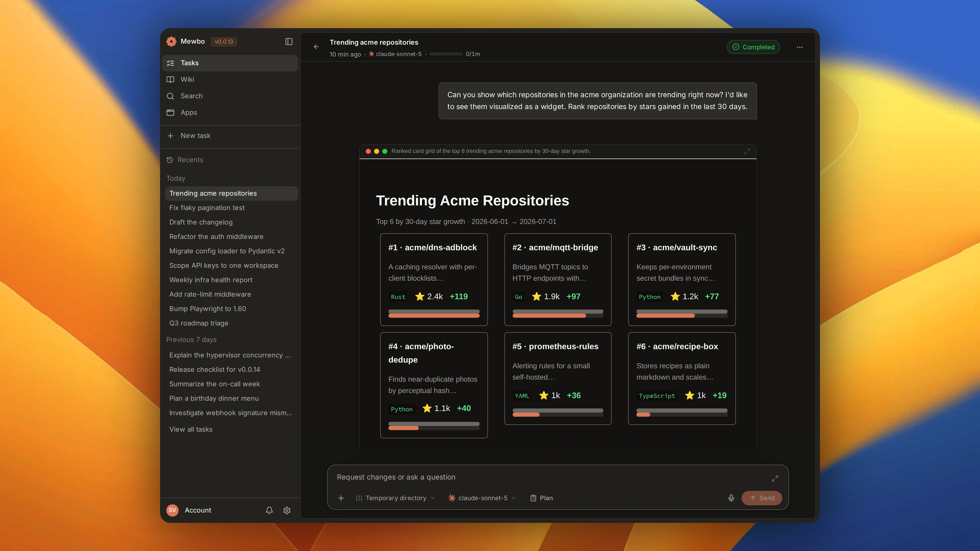
Task: Click the star icon on acme/recipe-box card
Action: pos(689,395)
